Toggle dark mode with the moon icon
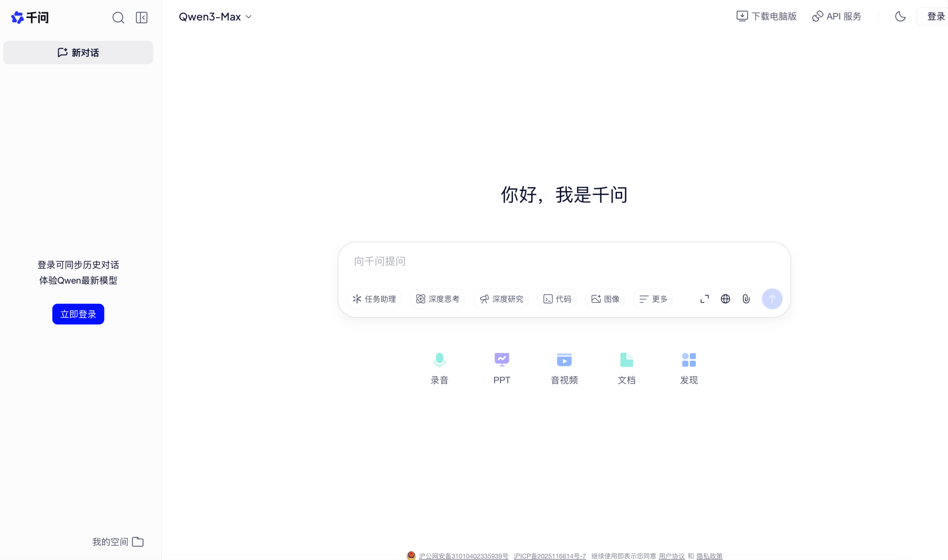Image resolution: width=948 pixels, height=560 pixels. [900, 16]
